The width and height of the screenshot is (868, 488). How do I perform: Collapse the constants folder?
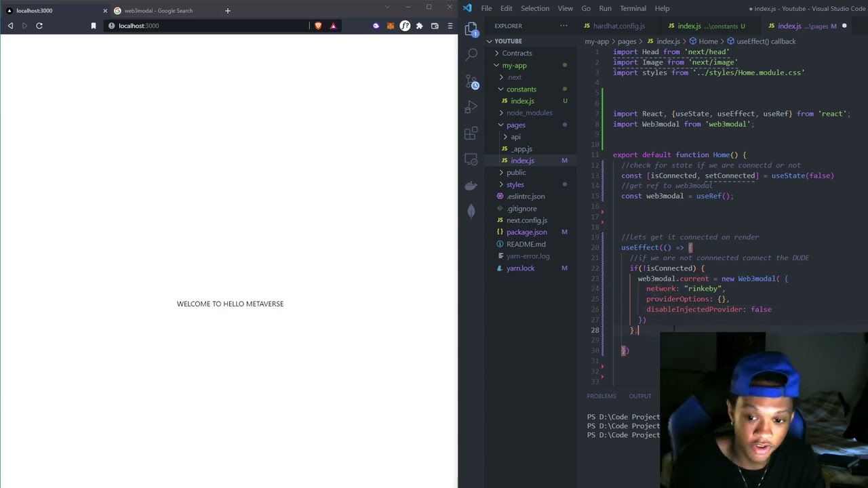pyautogui.click(x=520, y=89)
